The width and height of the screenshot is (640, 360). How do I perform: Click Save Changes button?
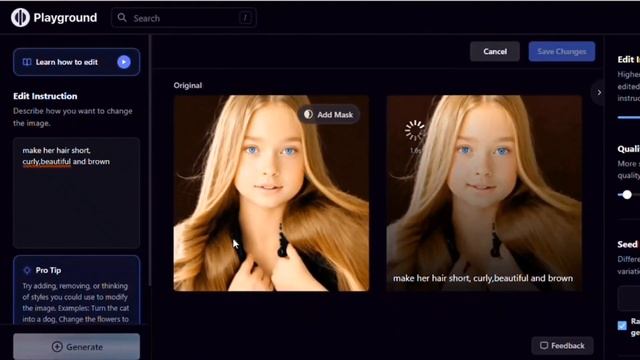562,51
